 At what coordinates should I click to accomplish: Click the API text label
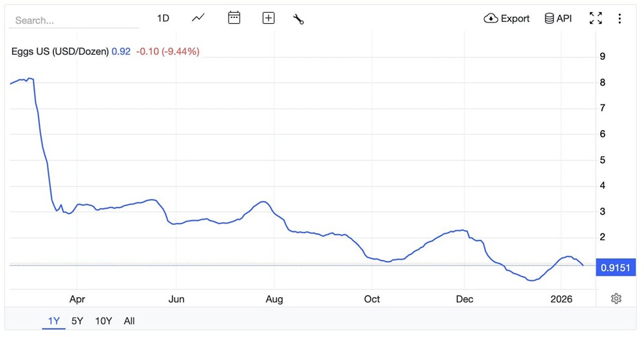point(564,18)
